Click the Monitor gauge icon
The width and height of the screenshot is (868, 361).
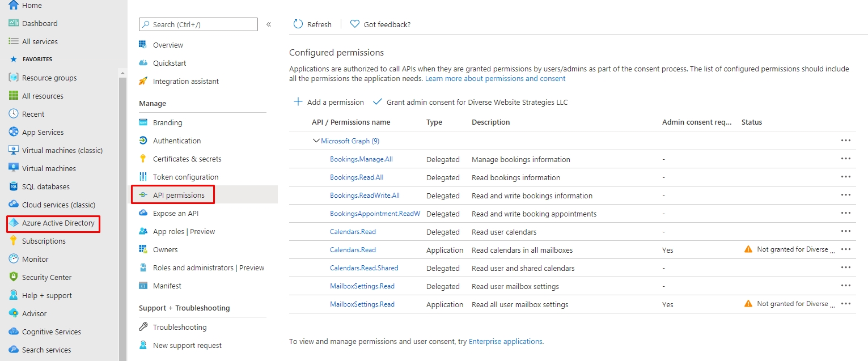click(14, 259)
